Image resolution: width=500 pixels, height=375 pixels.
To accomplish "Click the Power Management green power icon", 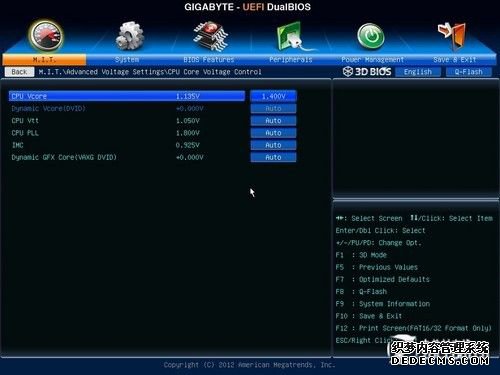I will coord(371,36).
